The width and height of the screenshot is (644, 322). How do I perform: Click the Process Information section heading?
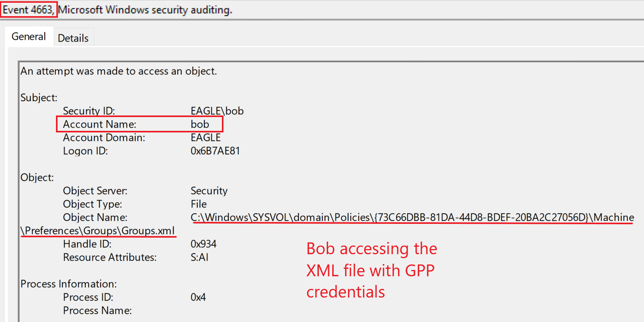(69, 284)
